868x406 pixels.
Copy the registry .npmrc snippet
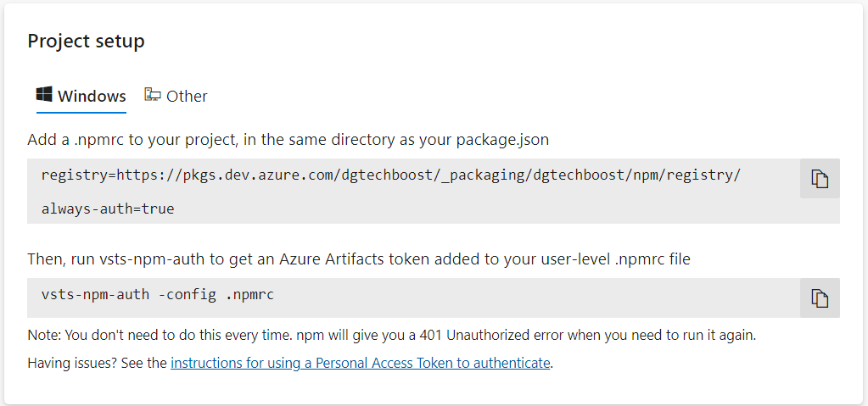[x=819, y=179]
